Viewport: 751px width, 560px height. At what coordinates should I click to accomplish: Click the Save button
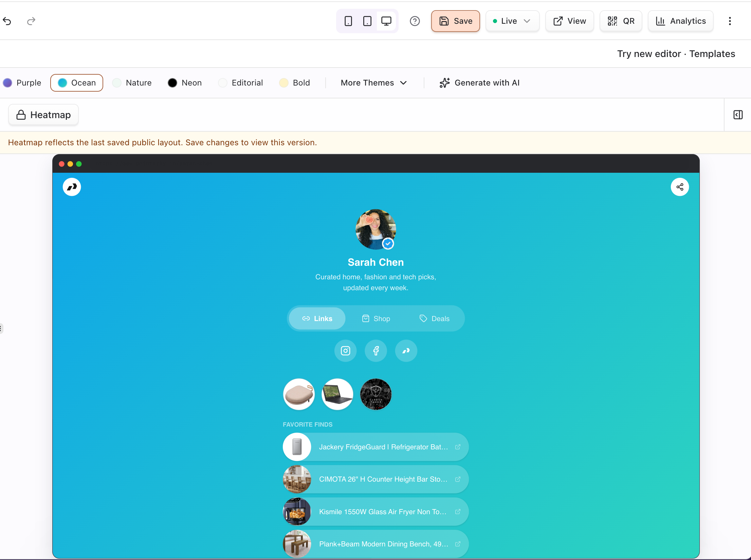(x=455, y=21)
